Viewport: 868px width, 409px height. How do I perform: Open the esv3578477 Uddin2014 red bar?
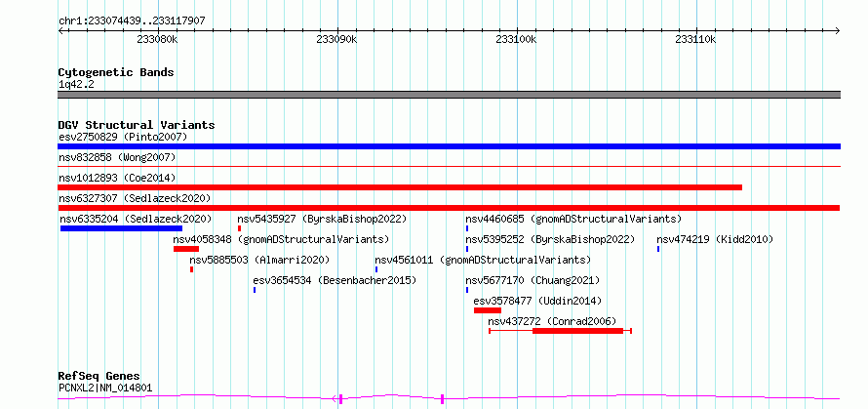pyautogui.click(x=487, y=310)
